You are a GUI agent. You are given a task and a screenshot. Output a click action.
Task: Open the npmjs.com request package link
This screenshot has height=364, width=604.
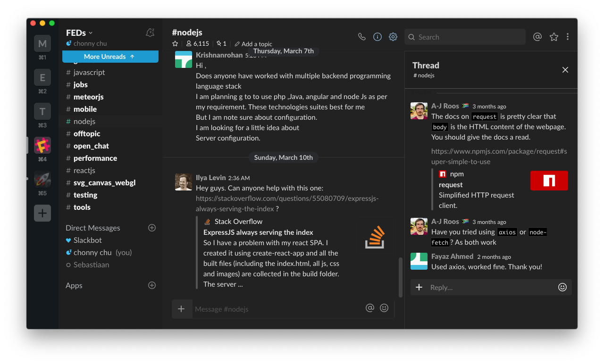499,157
